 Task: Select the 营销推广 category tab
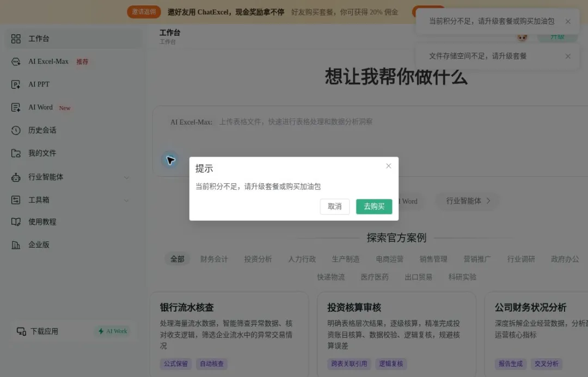[x=477, y=259]
